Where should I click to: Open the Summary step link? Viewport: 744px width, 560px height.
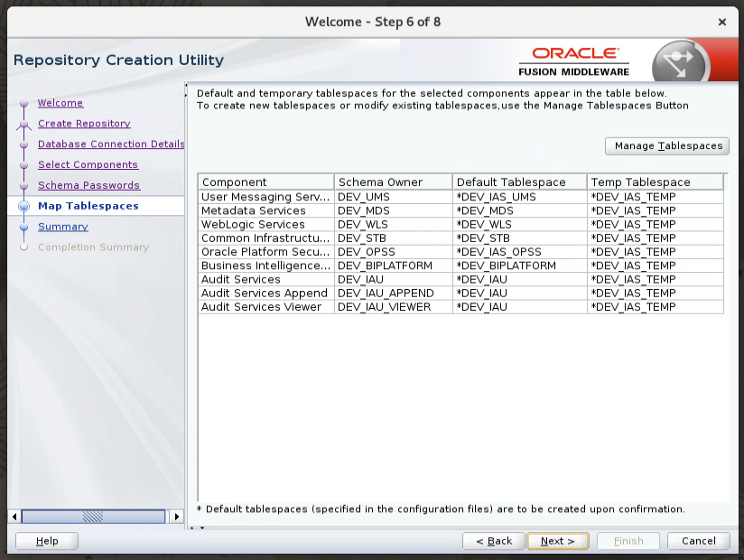(x=63, y=227)
